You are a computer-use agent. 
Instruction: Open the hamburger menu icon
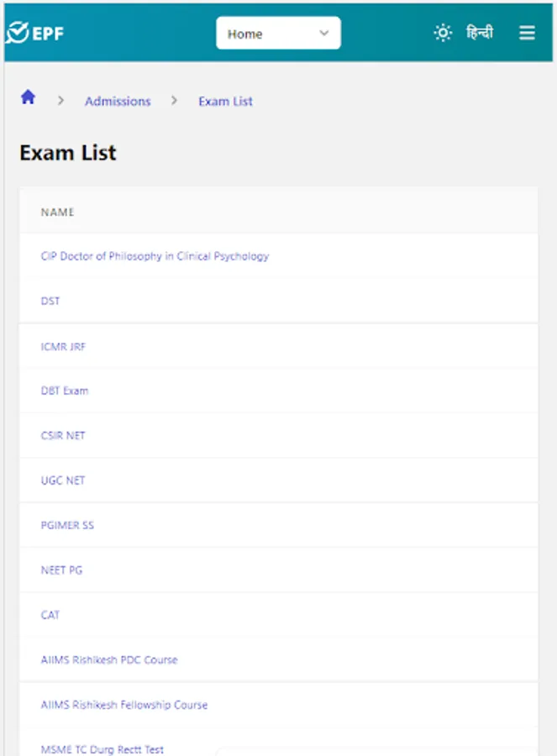click(527, 34)
